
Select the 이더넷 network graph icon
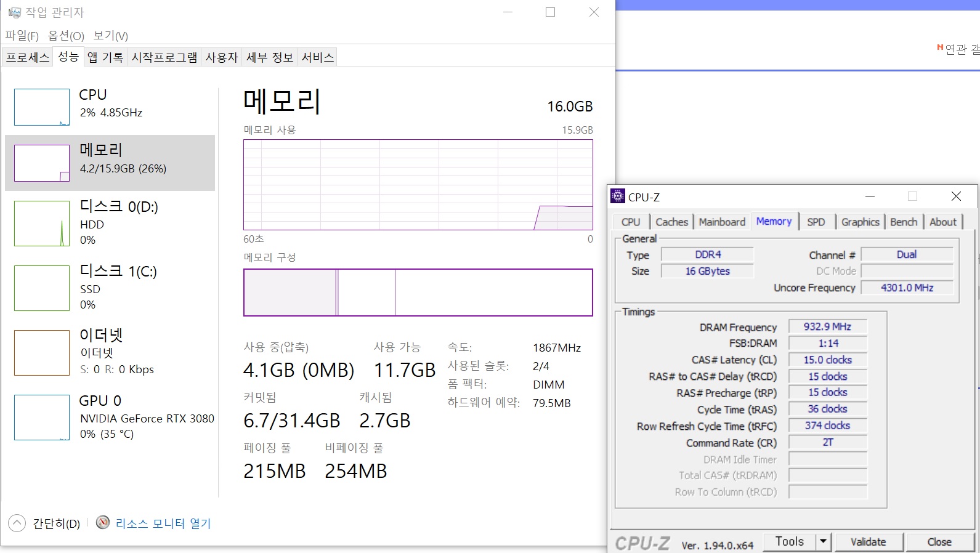point(42,353)
